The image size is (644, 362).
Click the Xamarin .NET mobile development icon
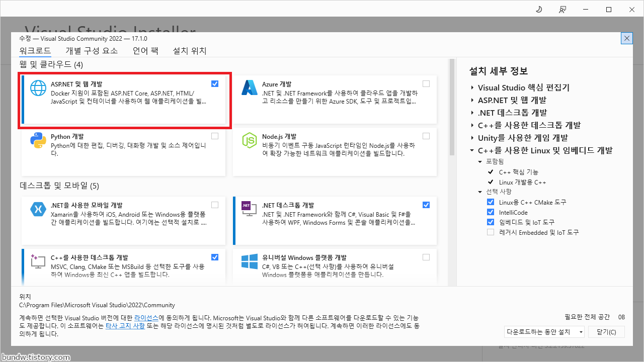point(38,209)
